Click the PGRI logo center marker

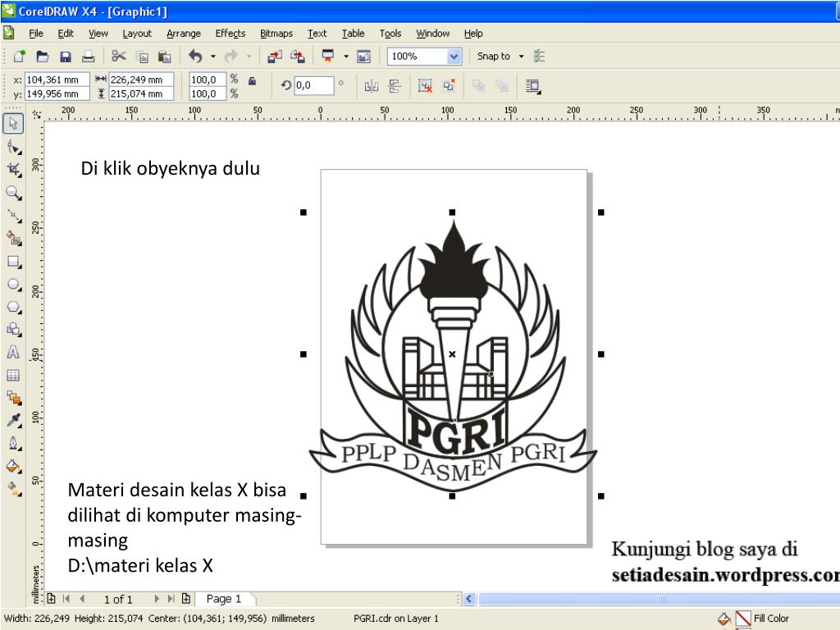click(x=452, y=354)
